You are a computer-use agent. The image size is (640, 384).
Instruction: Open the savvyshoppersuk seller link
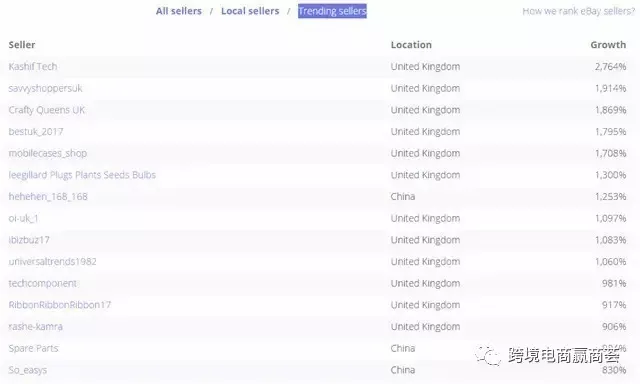tap(45, 88)
